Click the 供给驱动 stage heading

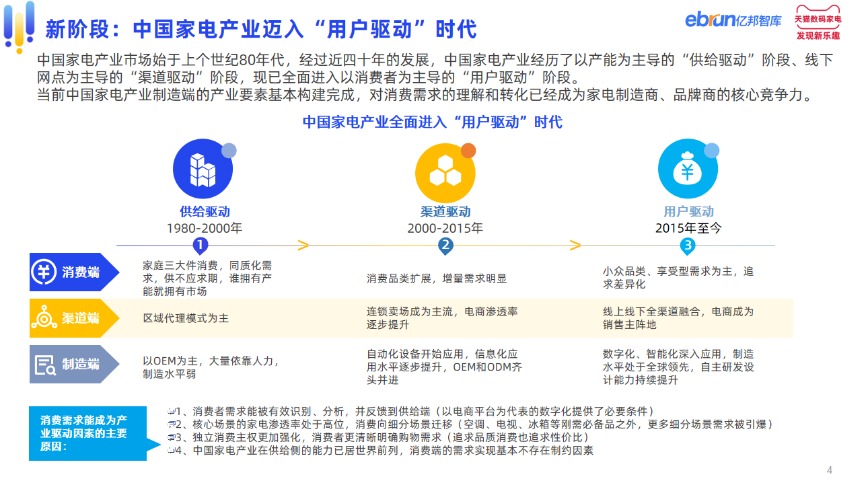pyautogui.click(x=205, y=212)
